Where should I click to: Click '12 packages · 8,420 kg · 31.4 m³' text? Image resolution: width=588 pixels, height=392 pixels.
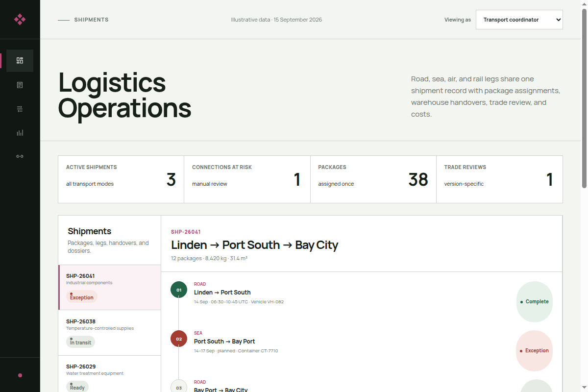(209, 258)
